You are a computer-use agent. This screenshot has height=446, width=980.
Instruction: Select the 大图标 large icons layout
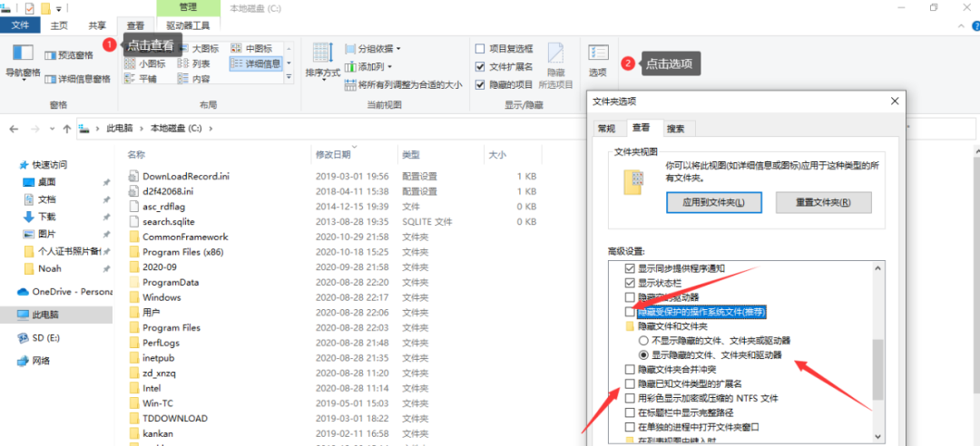(x=200, y=47)
